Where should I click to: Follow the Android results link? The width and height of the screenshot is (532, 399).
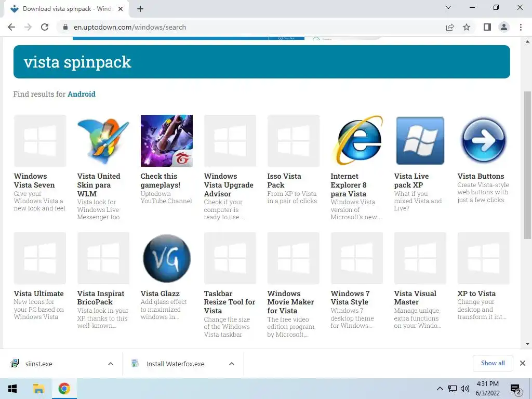point(82,94)
